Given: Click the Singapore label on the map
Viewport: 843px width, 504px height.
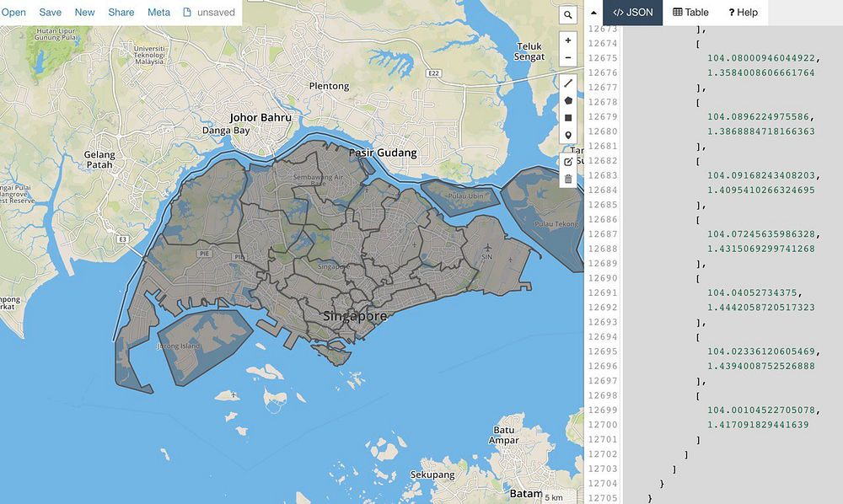Looking at the screenshot, I should [x=355, y=316].
